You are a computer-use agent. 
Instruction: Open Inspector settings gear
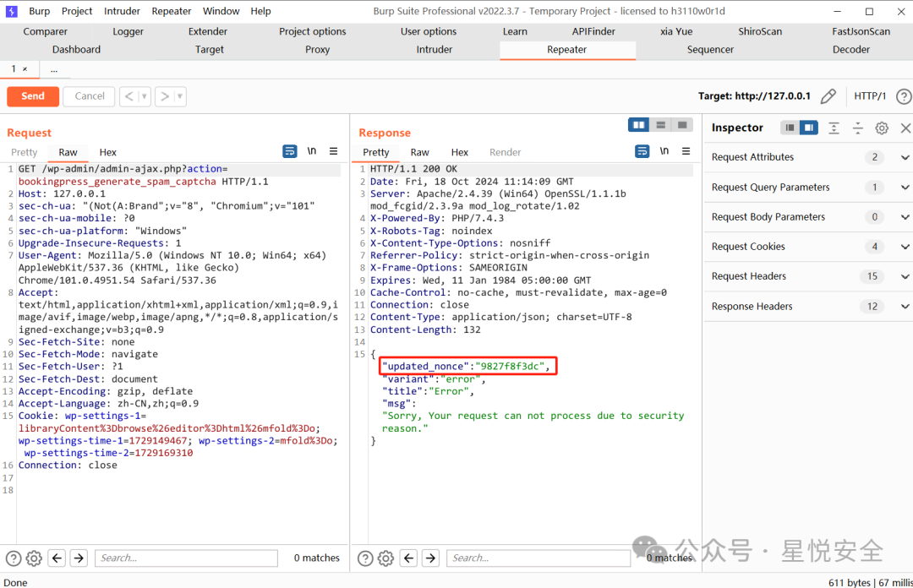[x=882, y=128]
